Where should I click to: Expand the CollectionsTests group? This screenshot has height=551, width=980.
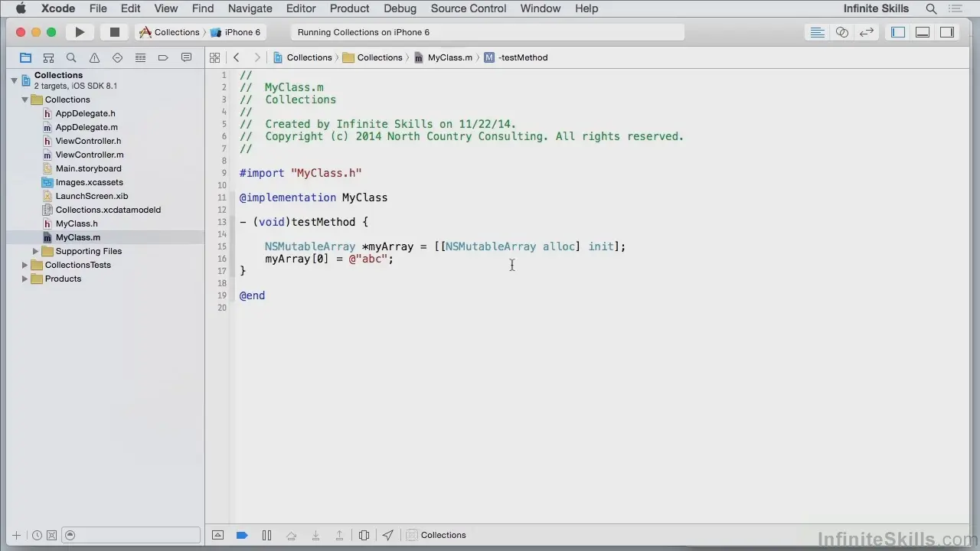tap(24, 265)
